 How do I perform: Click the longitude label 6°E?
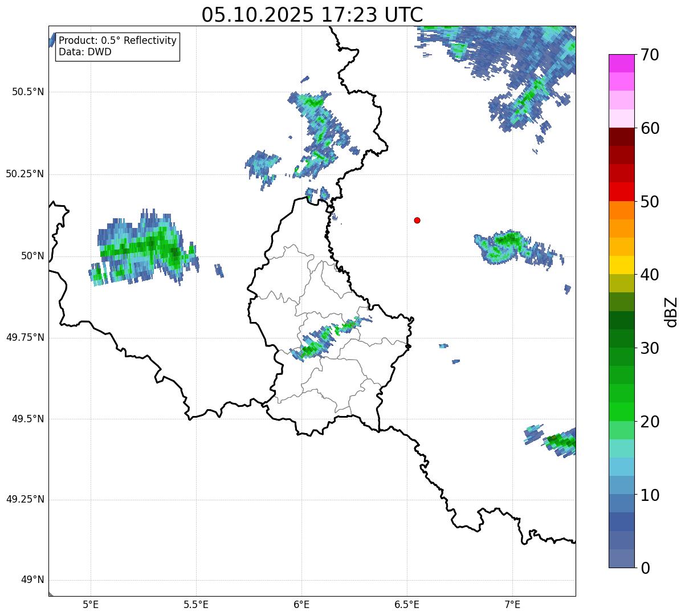pos(301,604)
